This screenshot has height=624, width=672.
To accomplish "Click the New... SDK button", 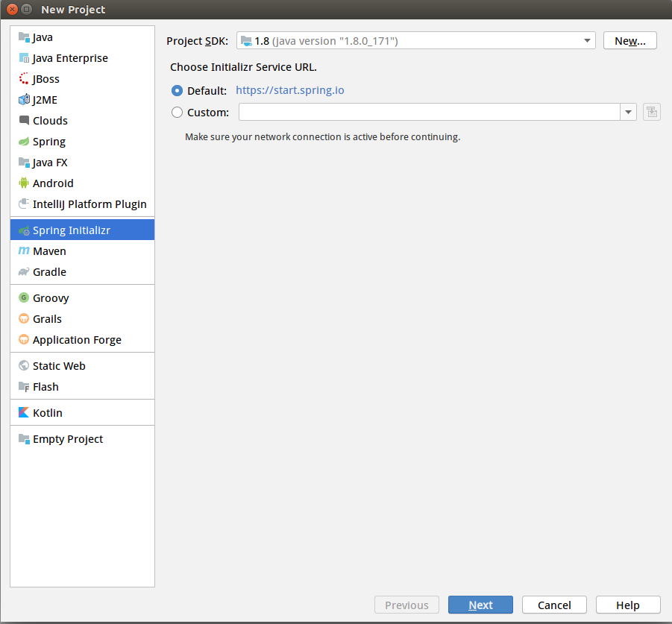I will pos(630,41).
